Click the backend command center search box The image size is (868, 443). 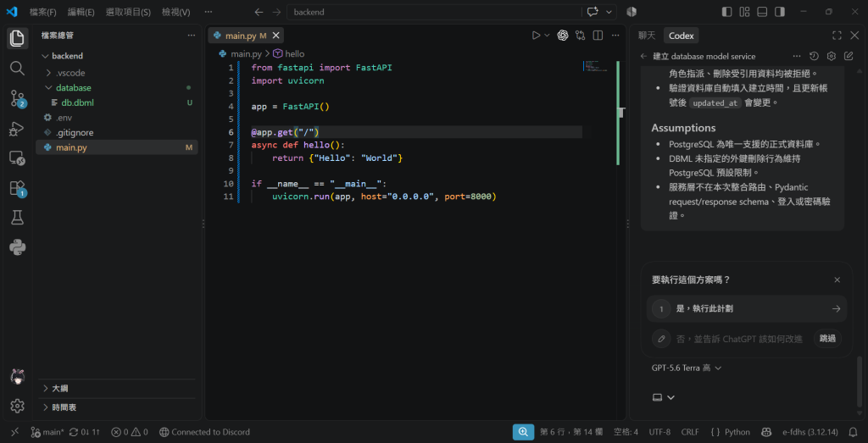click(434, 12)
